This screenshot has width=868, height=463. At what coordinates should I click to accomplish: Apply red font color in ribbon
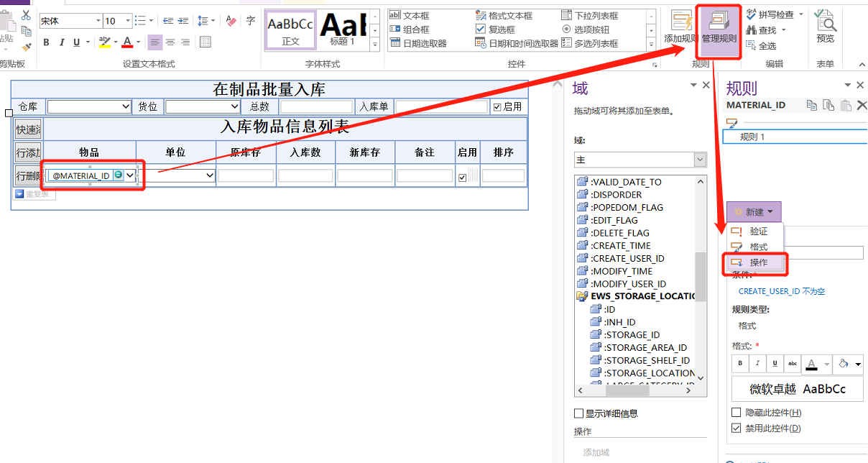pos(127,42)
